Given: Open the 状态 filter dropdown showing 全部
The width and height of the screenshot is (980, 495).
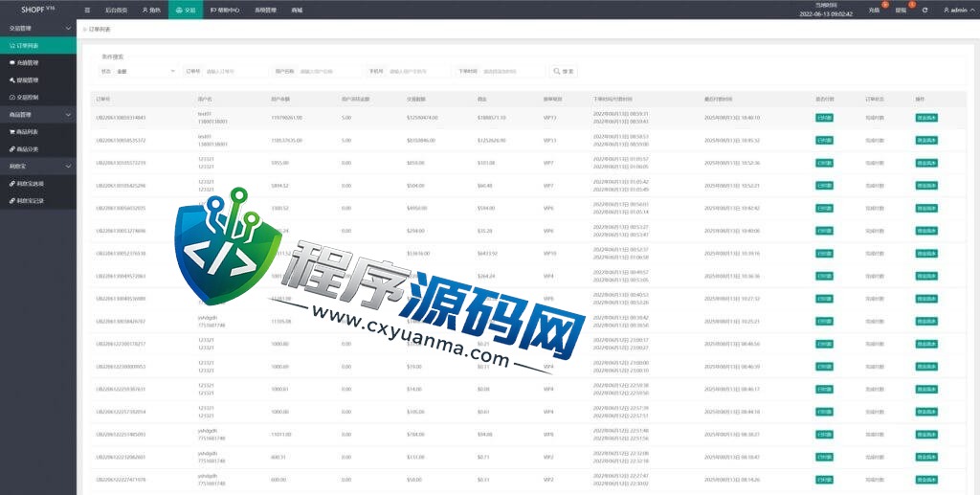Looking at the screenshot, I should click(x=145, y=71).
